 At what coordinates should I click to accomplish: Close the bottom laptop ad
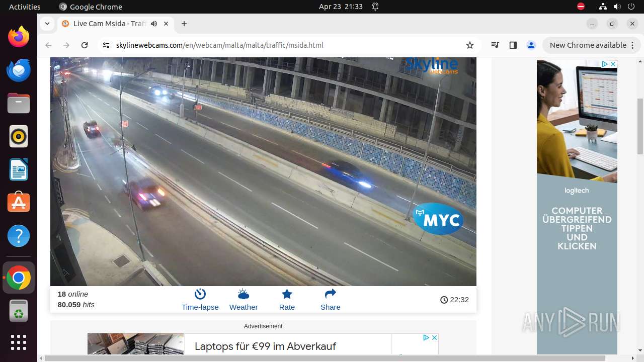(435, 337)
